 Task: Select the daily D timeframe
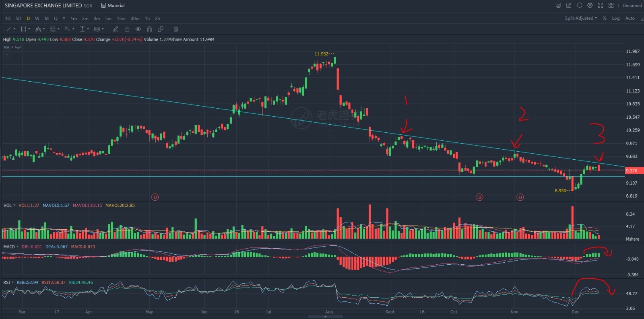pyautogui.click(x=28, y=19)
